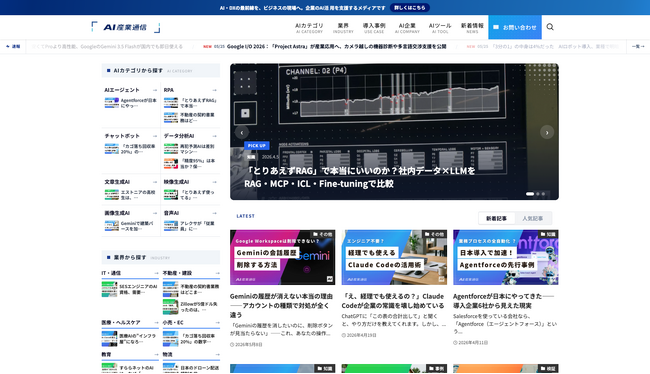This screenshot has height=374, width=650.
Task: Click arrow next to RPA category
Action: coord(214,90)
